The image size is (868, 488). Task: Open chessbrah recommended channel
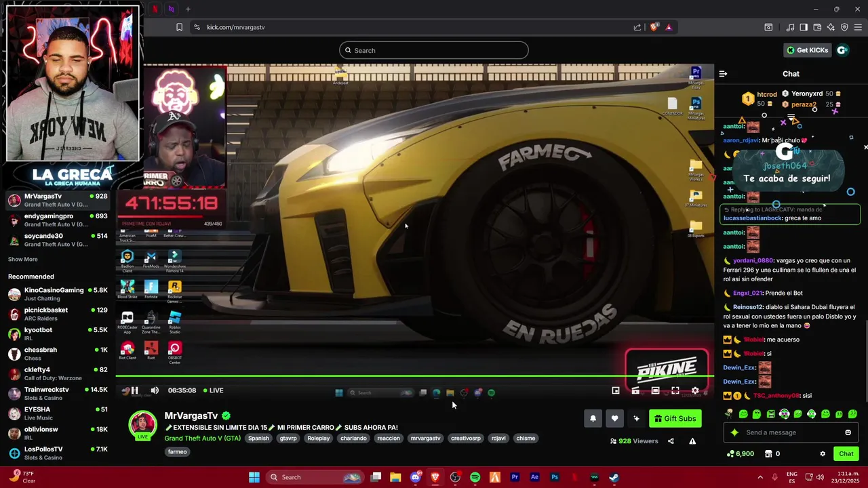(58, 354)
